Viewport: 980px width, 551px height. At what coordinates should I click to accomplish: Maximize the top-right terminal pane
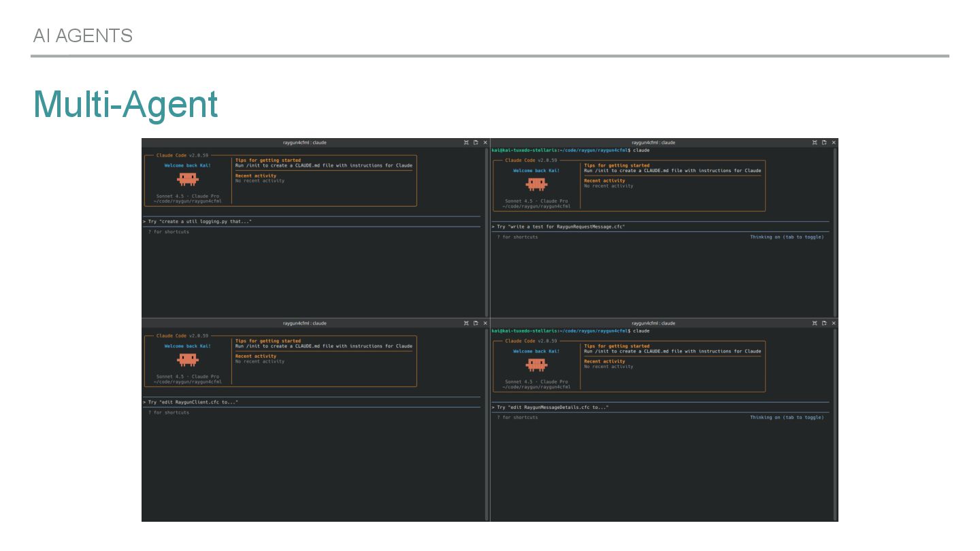(815, 143)
